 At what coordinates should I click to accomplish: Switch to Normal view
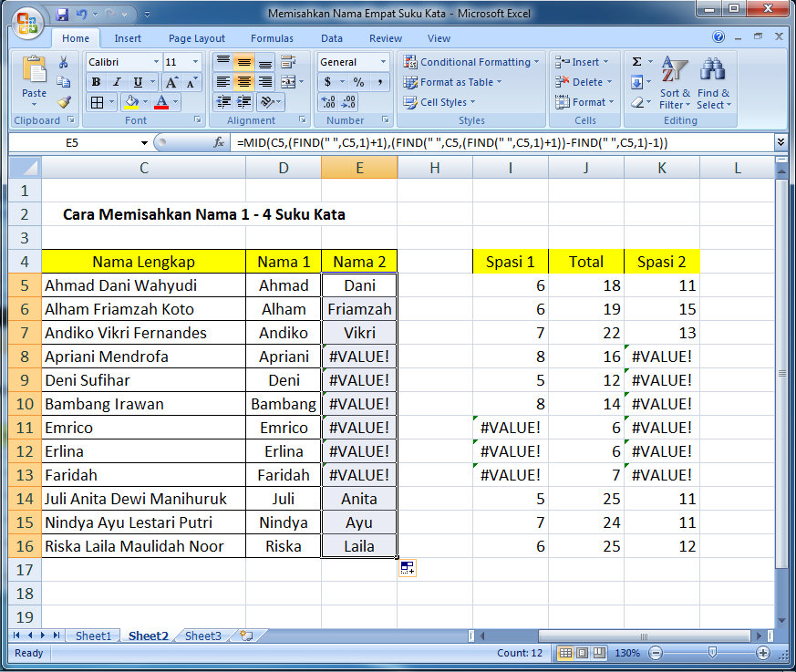pyautogui.click(x=565, y=653)
